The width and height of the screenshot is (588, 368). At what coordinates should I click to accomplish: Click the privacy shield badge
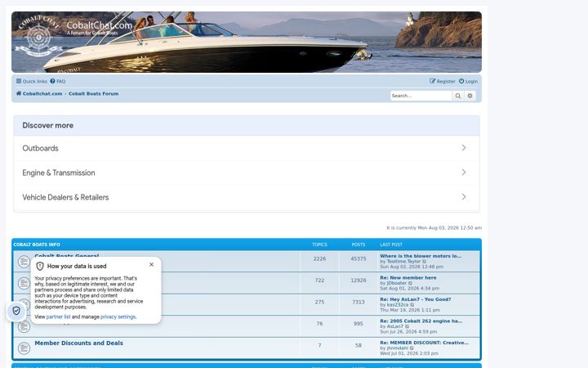(16, 311)
